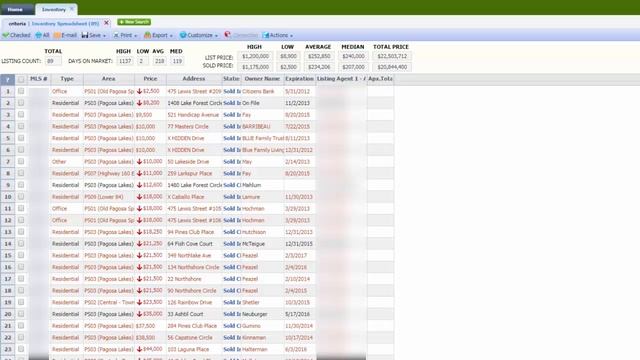
Task: Expand the Actions dropdown arrow
Action: [x=291, y=36]
